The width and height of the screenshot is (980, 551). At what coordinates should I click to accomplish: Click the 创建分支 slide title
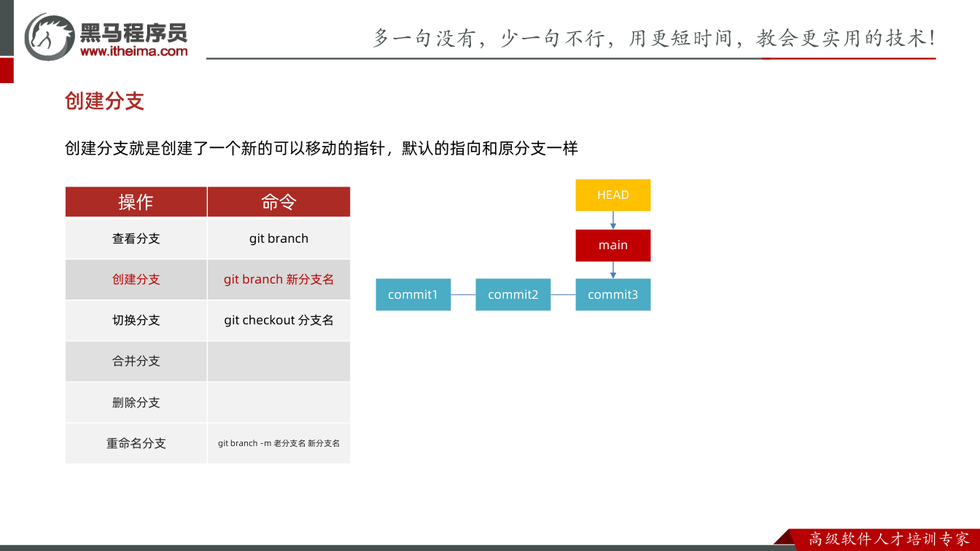pyautogui.click(x=104, y=101)
